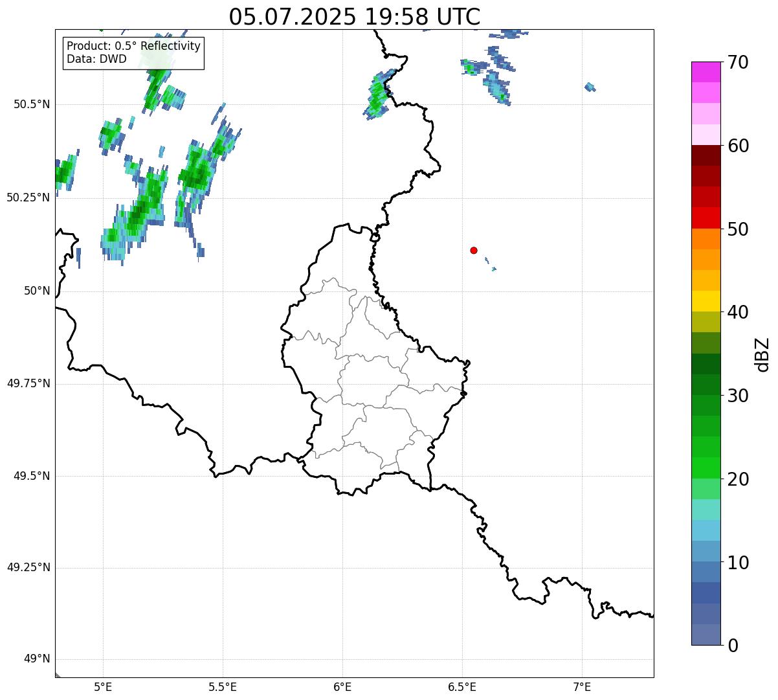This screenshot has height=700, width=778.
Task: Click the colorbar 20 tick label
Action: point(738,479)
